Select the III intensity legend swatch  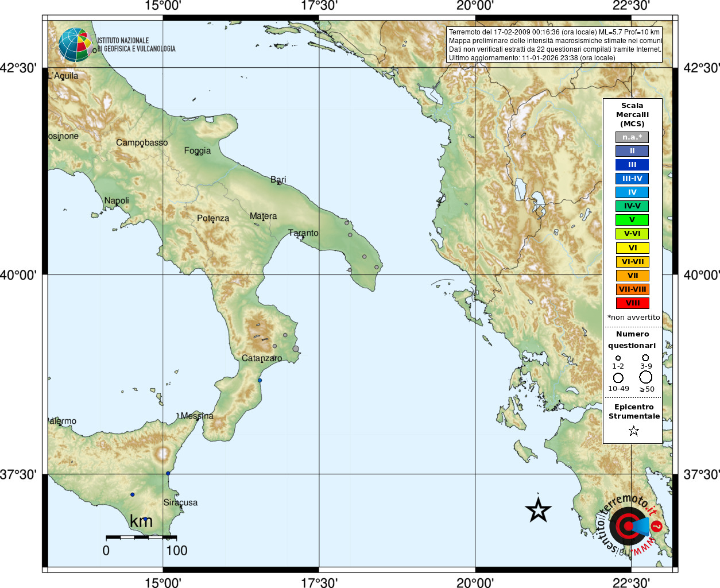click(632, 165)
